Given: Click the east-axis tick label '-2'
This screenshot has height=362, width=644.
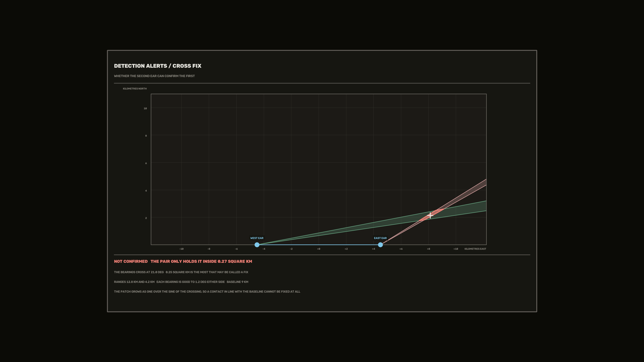Looking at the screenshot, I should click(x=291, y=249).
